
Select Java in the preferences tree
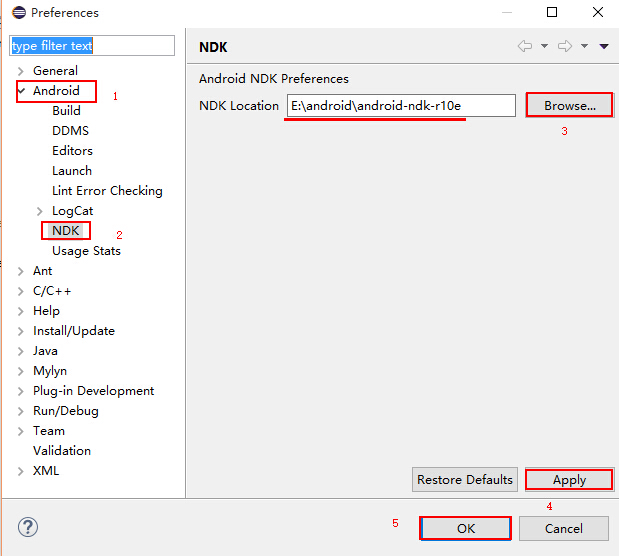click(45, 351)
